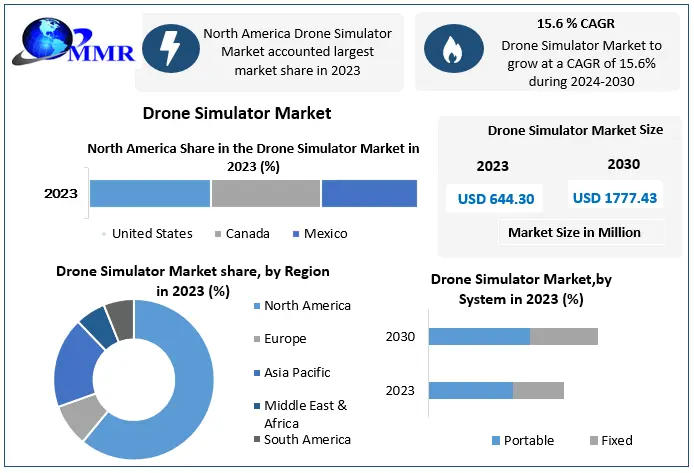
Task: Click the North America legend marker
Action: (256, 306)
